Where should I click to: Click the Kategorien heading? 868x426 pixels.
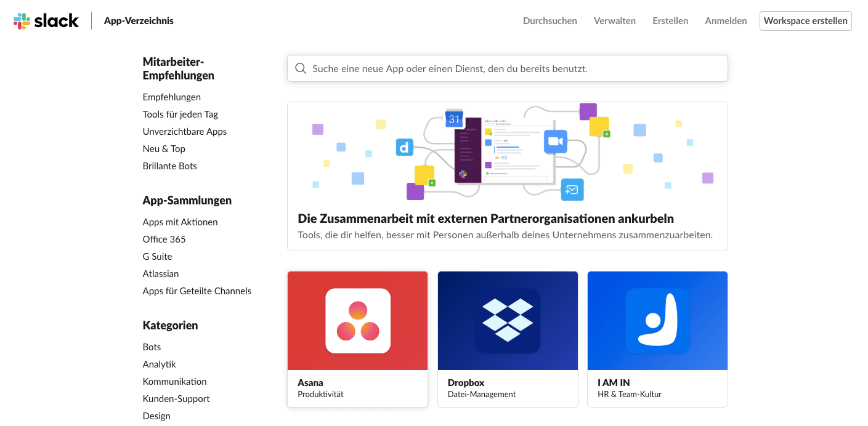[170, 325]
